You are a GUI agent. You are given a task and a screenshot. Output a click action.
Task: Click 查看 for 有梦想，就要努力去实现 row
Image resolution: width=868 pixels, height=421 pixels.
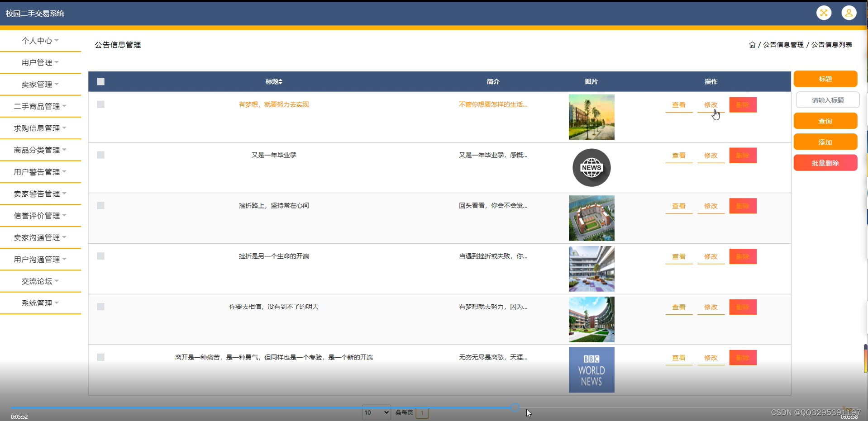point(679,105)
